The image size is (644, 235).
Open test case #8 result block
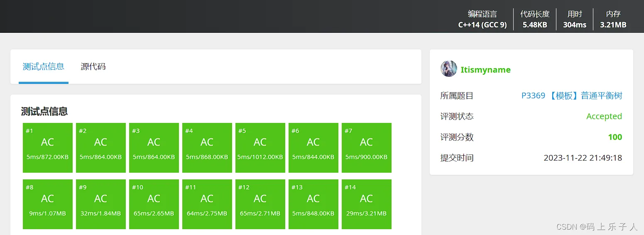click(48, 204)
